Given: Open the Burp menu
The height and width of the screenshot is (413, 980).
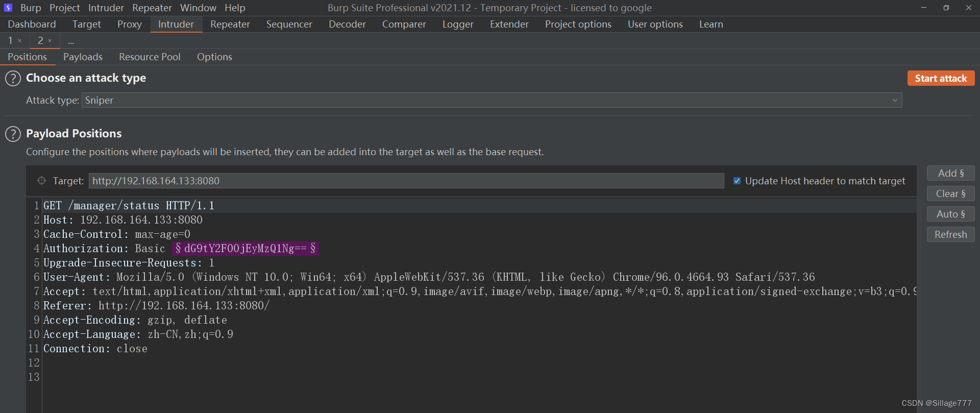Looking at the screenshot, I should 31,8.
